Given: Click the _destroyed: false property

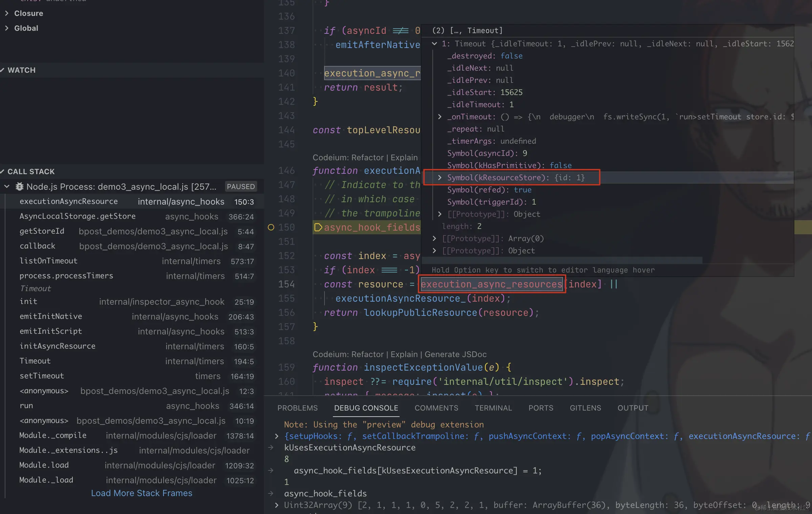Looking at the screenshot, I should pyautogui.click(x=484, y=56).
